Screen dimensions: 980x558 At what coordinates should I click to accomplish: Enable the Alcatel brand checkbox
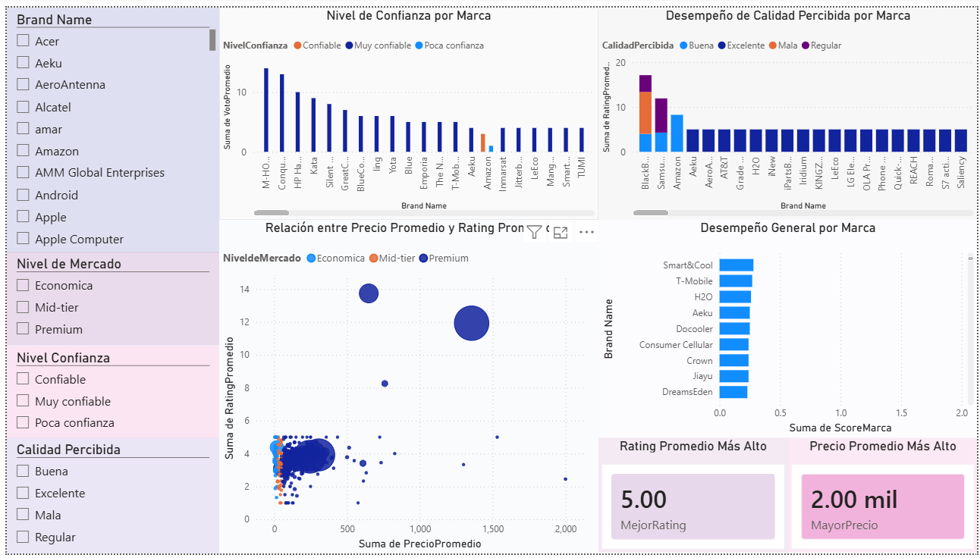click(23, 107)
